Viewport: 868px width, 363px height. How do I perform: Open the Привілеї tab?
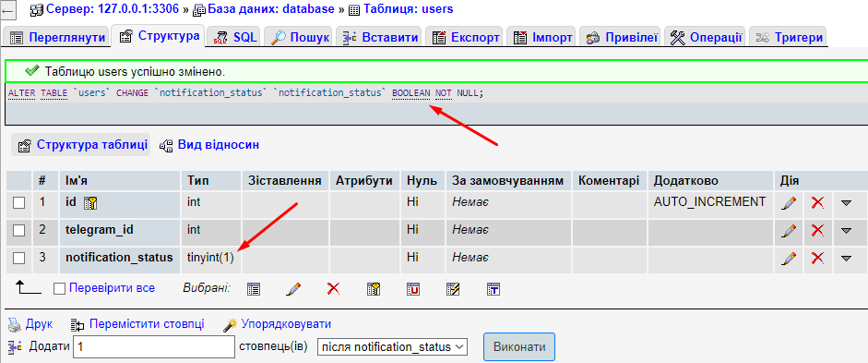[621, 37]
